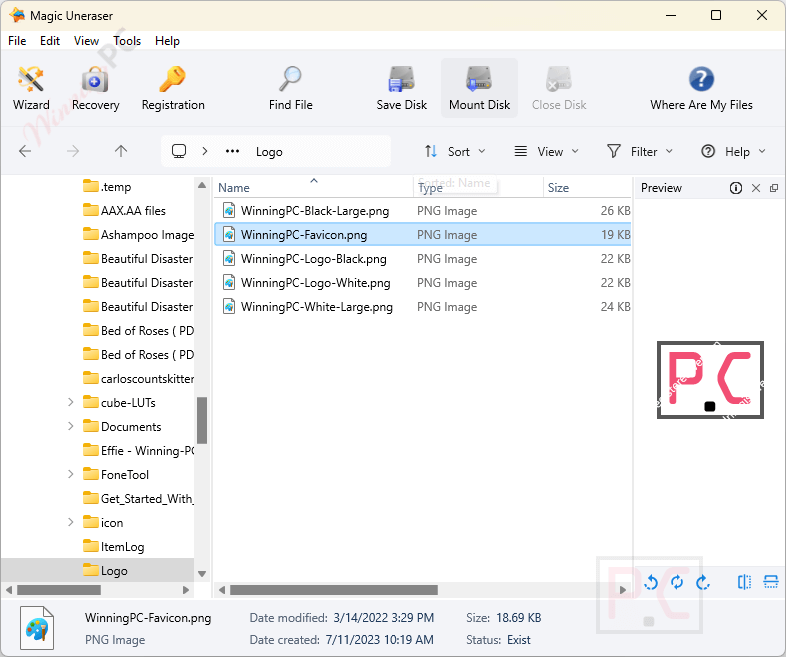Click the preview info icon
The height and width of the screenshot is (657, 786).
735,188
